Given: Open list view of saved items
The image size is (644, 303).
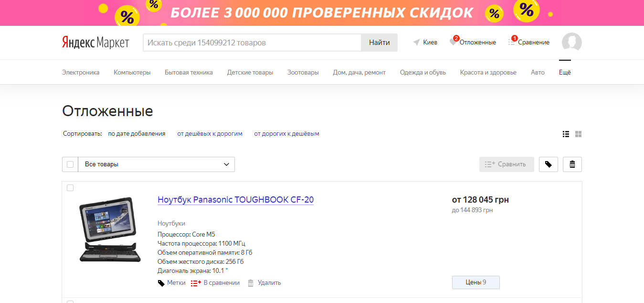Looking at the screenshot, I should tap(566, 134).
